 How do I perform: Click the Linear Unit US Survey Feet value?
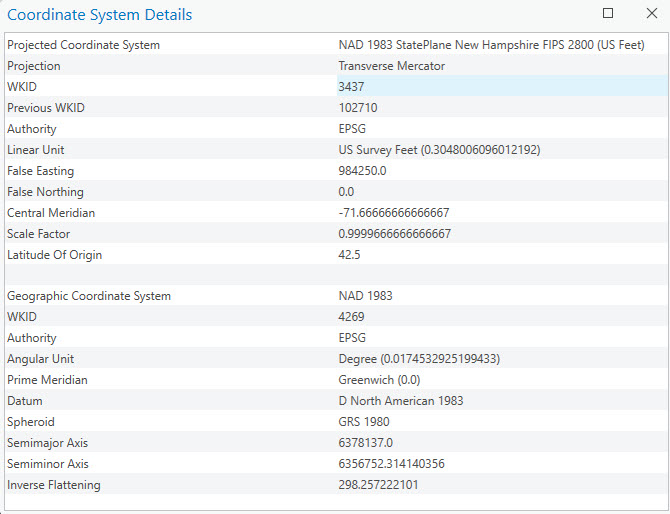[x=439, y=150]
